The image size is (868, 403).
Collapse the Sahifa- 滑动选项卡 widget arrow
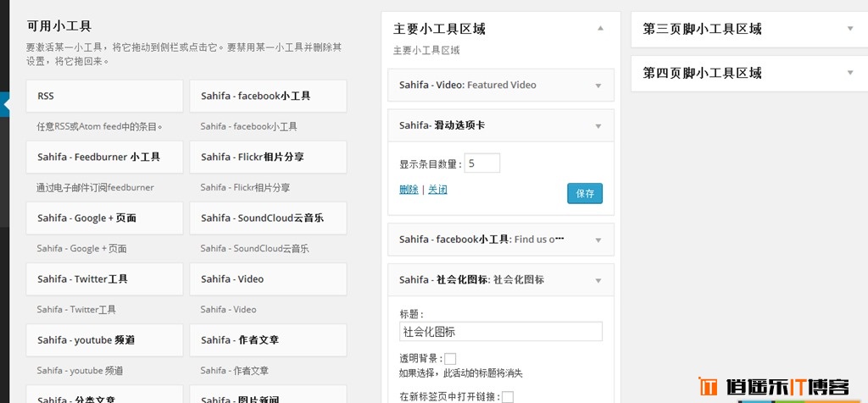[598, 126]
